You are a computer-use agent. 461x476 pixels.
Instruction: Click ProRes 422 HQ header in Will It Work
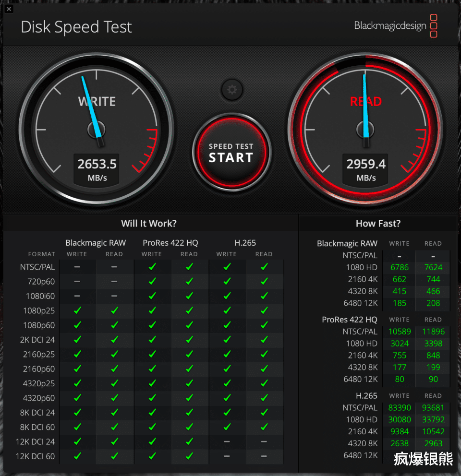pyautogui.click(x=170, y=243)
